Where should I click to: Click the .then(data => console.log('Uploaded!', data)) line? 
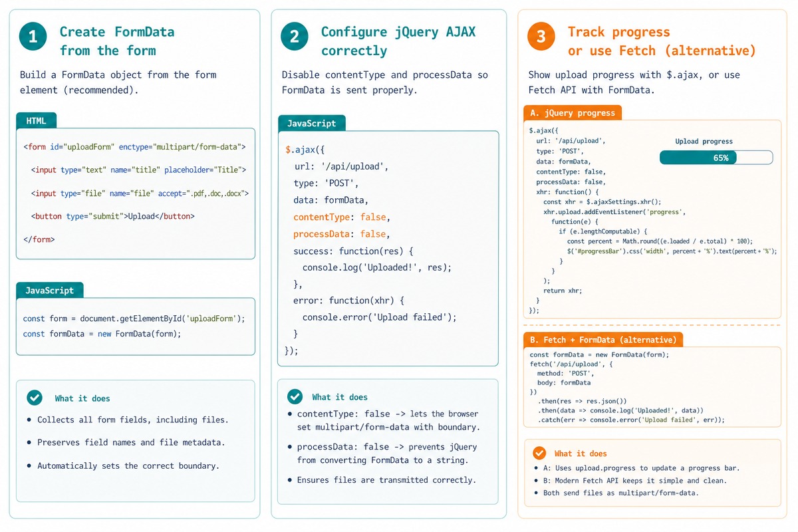click(620, 410)
